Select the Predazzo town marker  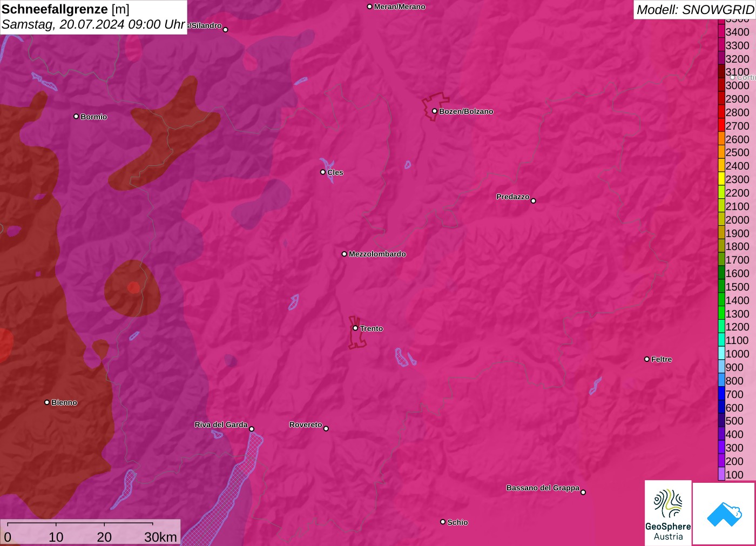tap(534, 201)
